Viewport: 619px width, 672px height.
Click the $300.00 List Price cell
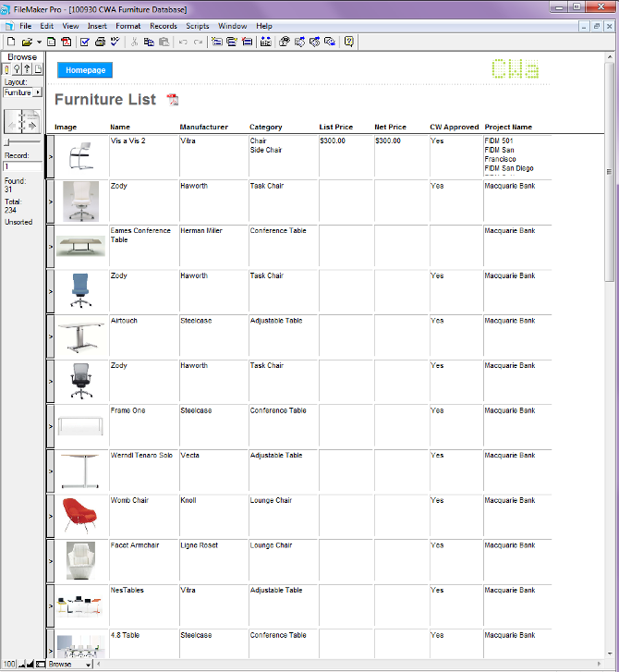346,156
